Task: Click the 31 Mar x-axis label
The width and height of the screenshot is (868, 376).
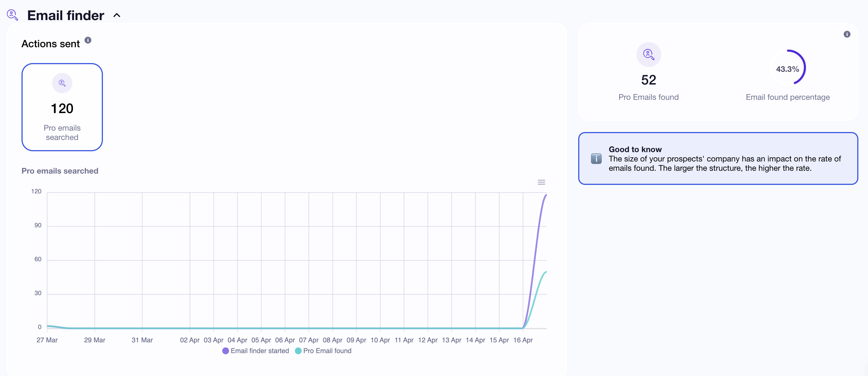Action: pos(142,340)
